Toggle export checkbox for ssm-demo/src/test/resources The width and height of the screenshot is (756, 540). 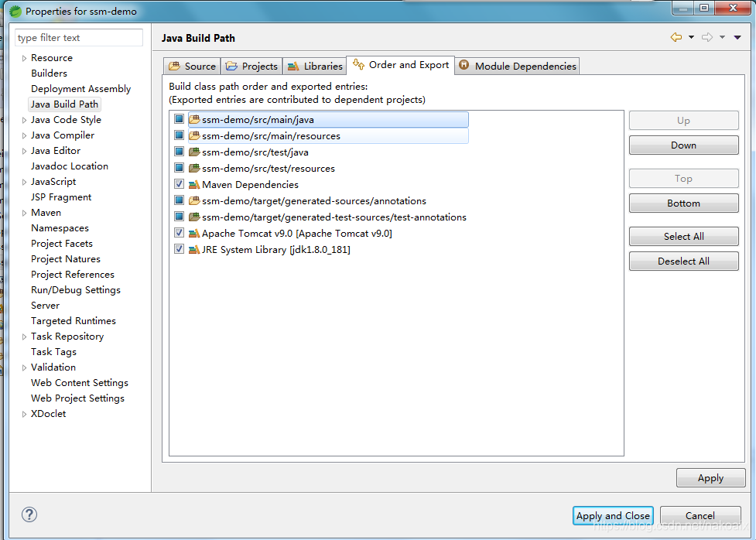179,168
